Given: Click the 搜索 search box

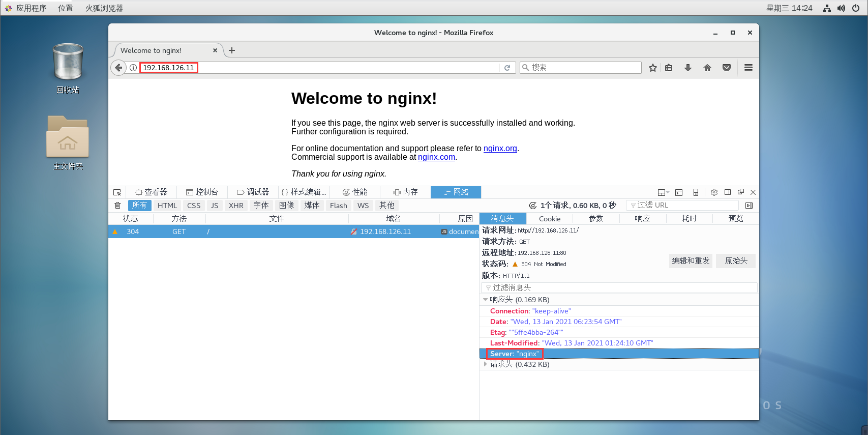Looking at the screenshot, I should coord(581,68).
